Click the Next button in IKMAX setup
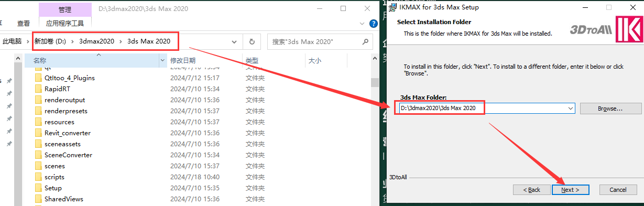The image size is (644, 206). pos(570,189)
